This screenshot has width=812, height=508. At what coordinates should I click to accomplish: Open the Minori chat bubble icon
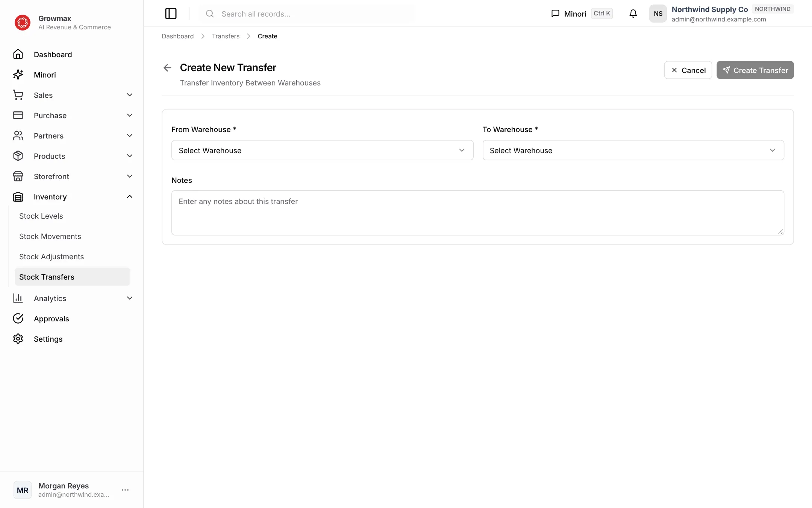[x=555, y=14]
